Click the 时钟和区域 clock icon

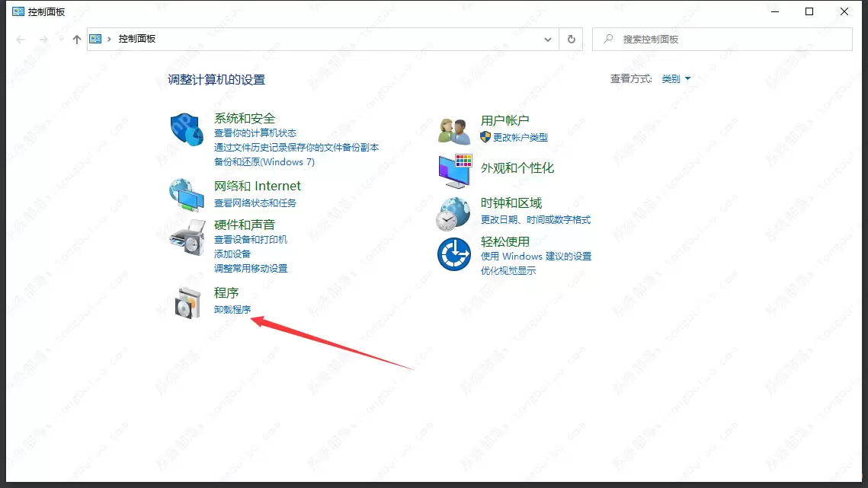(x=454, y=212)
